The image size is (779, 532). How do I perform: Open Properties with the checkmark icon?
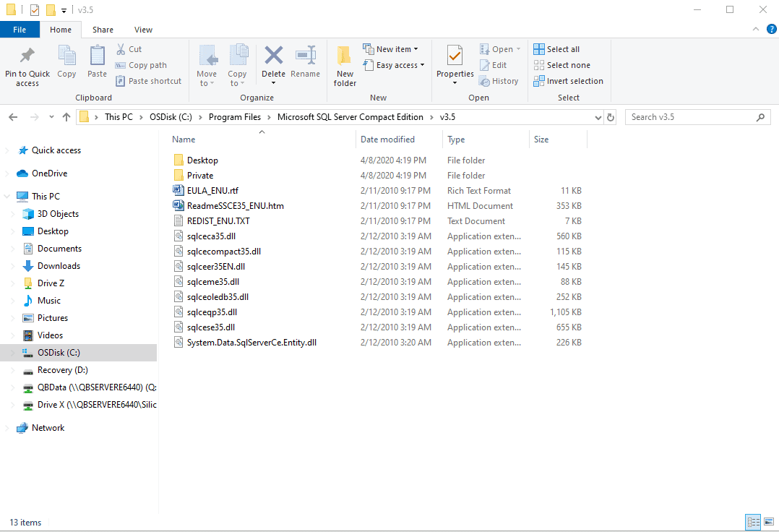[455, 56]
